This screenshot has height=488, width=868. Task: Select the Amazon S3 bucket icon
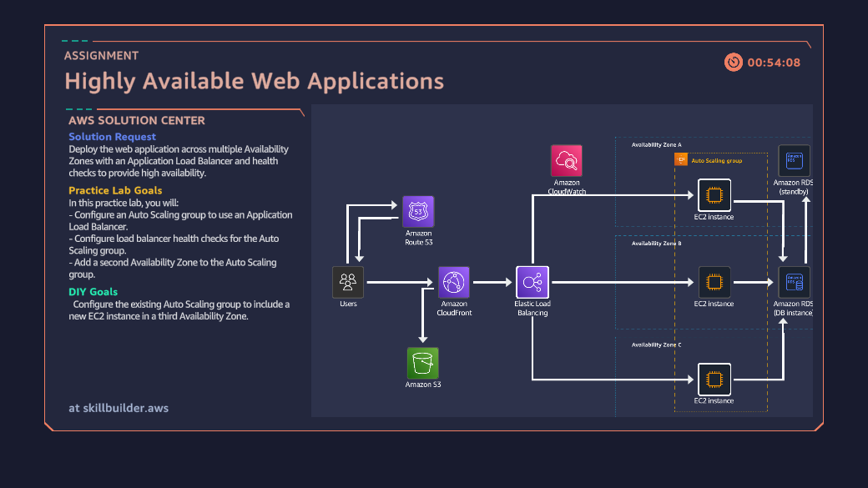(423, 363)
